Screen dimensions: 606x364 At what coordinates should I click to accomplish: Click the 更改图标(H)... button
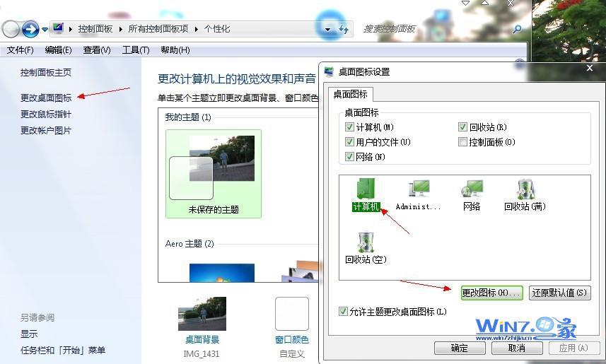pyautogui.click(x=491, y=293)
